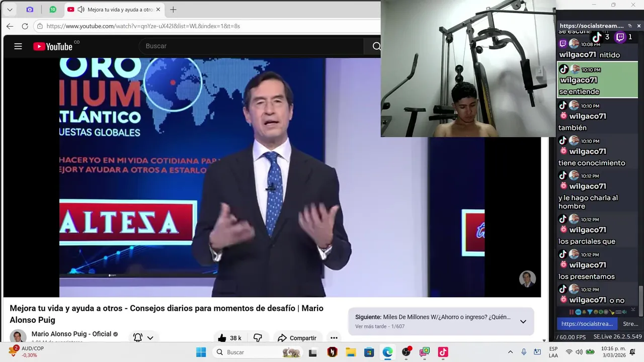The width and height of the screenshot is (644, 362).
Task: Select the highlighted 'se entiende' chat message
Action: tap(597, 80)
